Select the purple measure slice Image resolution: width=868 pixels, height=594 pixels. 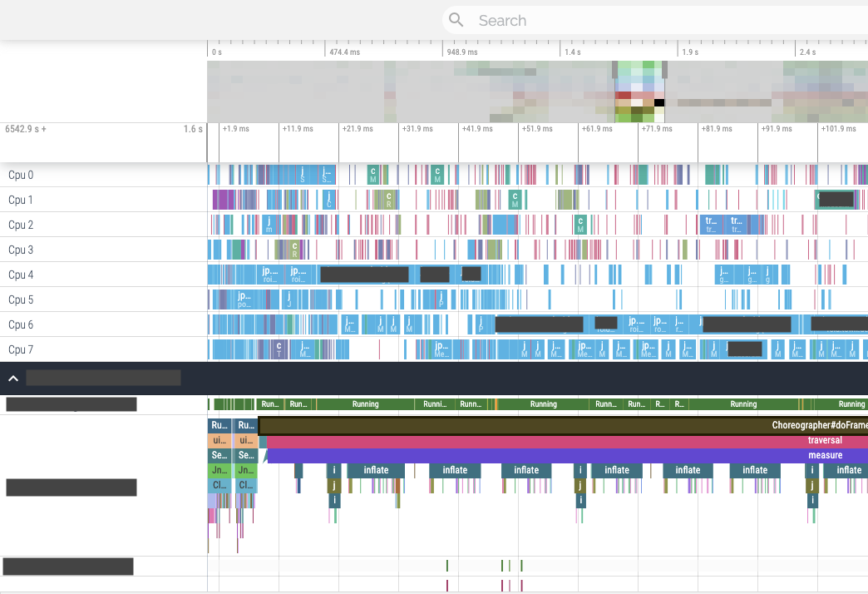[x=567, y=455]
